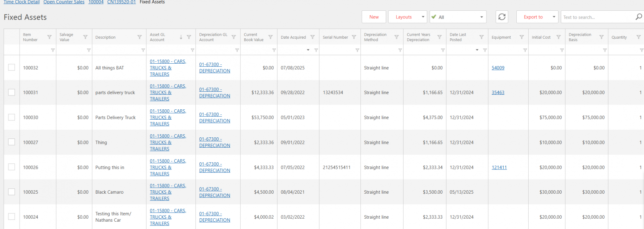Check the box for item 100024

tap(11, 217)
